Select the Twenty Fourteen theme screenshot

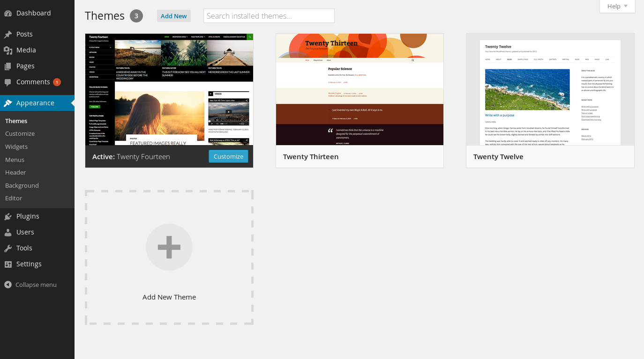(169, 89)
